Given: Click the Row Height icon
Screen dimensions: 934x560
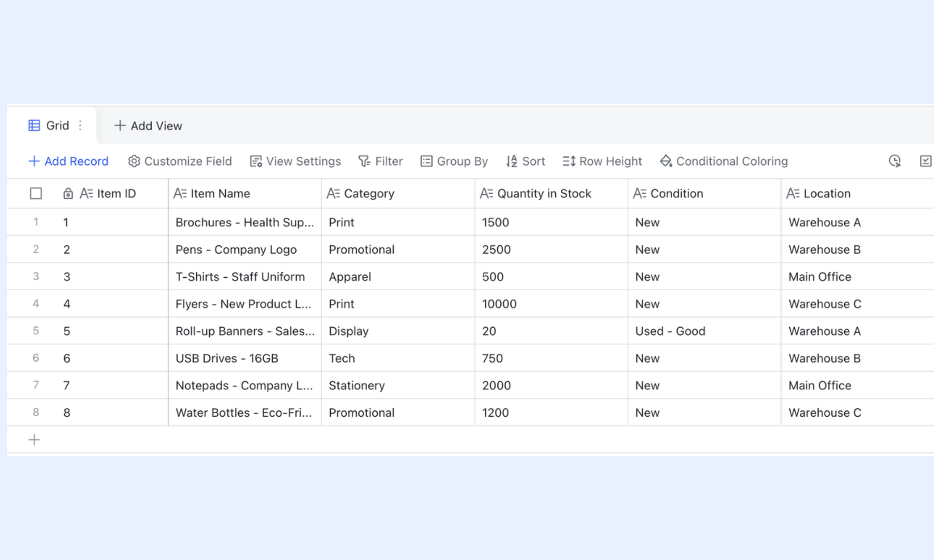Looking at the screenshot, I should [569, 161].
